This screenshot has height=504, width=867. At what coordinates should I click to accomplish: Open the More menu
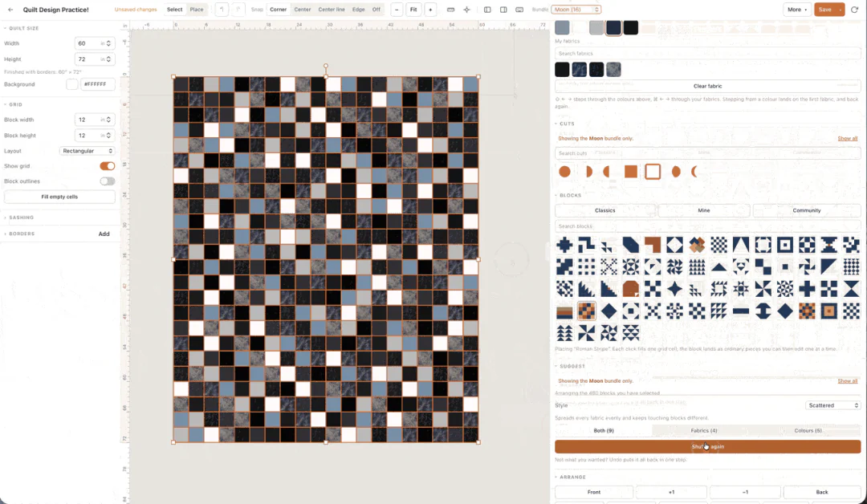click(x=797, y=10)
